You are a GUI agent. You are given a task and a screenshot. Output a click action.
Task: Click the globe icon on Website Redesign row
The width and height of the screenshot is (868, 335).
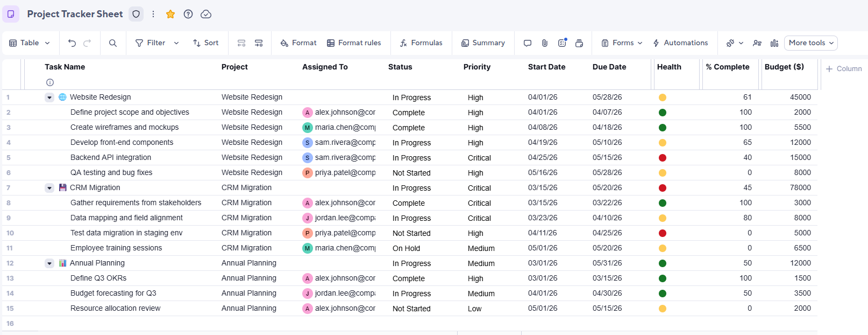click(x=62, y=97)
